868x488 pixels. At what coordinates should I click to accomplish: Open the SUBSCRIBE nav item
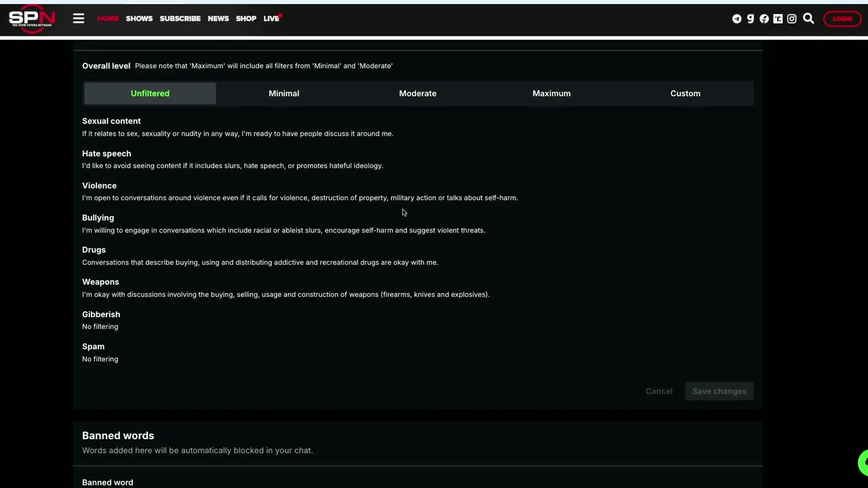(x=180, y=18)
